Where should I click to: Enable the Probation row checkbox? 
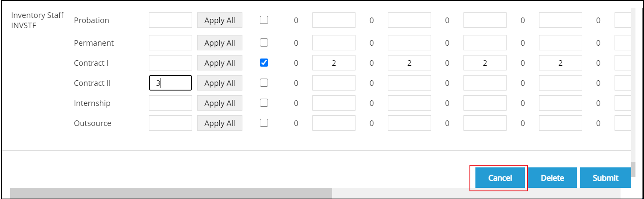click(x=264, y=20)
